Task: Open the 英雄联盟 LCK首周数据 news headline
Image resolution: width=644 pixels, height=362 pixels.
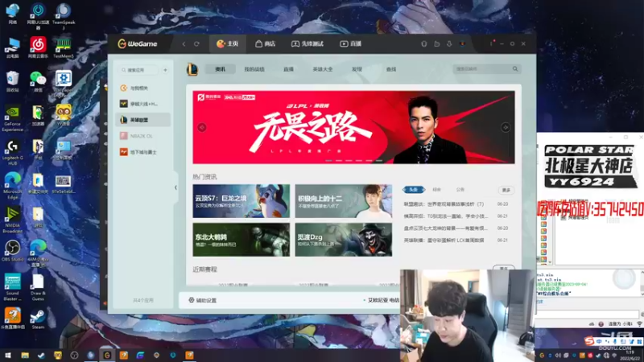Action: pyautogui.click(x=444, y=240)
